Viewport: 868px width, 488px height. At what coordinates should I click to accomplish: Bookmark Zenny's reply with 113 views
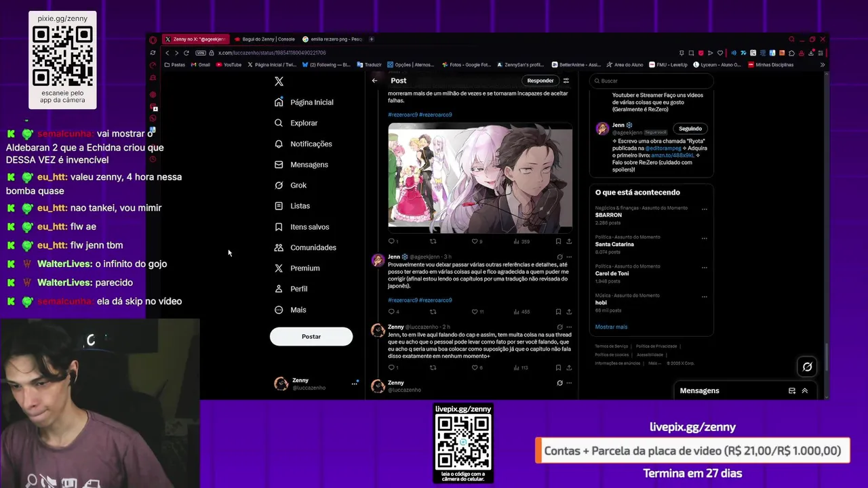(558, 367)
